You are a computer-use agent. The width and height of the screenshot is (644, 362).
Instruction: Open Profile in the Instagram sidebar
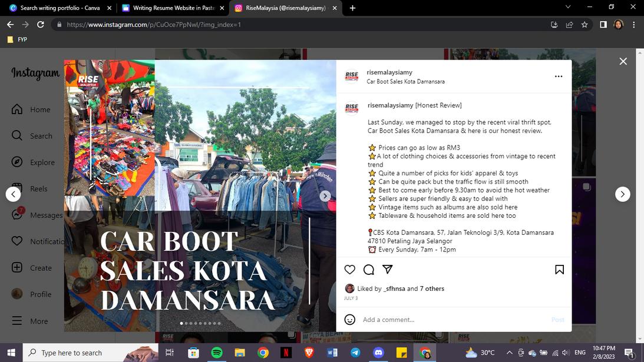coord(32,294)
